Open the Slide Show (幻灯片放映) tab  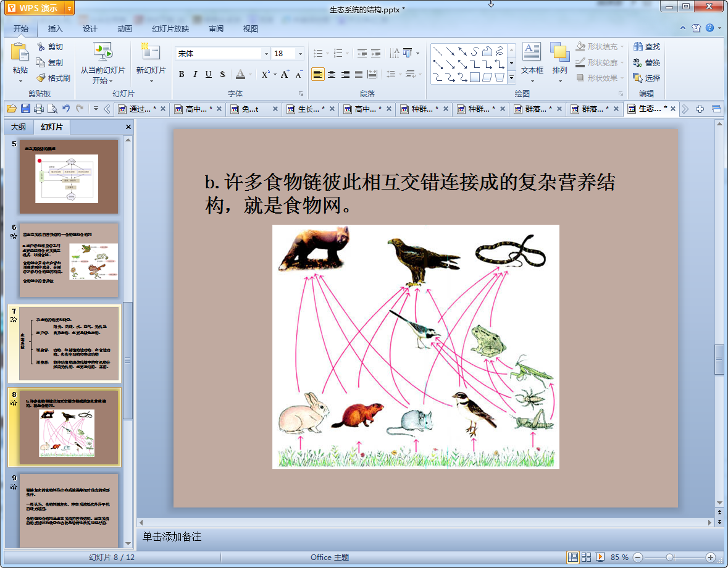coord(170,29)
